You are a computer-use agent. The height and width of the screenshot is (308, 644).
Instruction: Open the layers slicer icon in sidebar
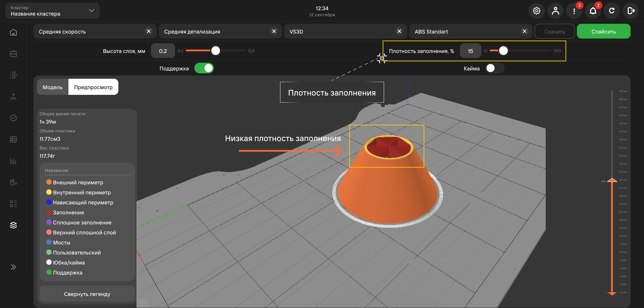[13, 225]
